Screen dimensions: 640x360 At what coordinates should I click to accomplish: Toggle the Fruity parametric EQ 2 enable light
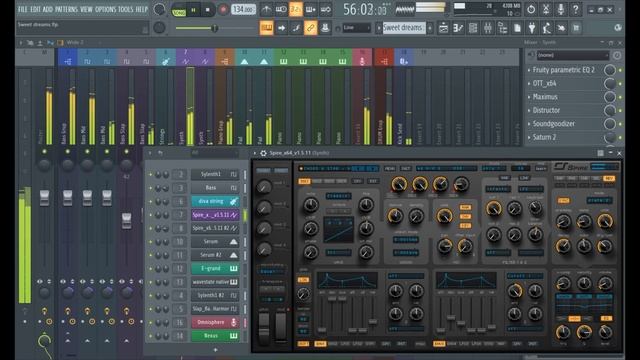620,70
